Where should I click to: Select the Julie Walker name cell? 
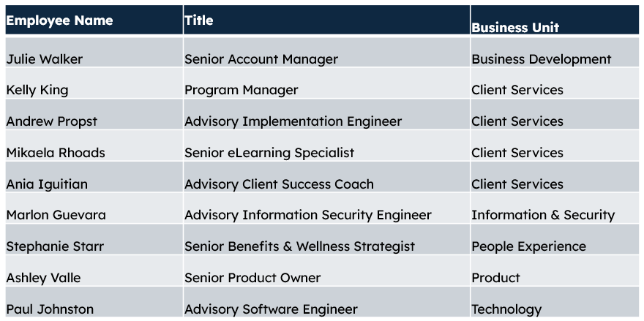click(94, 52)
